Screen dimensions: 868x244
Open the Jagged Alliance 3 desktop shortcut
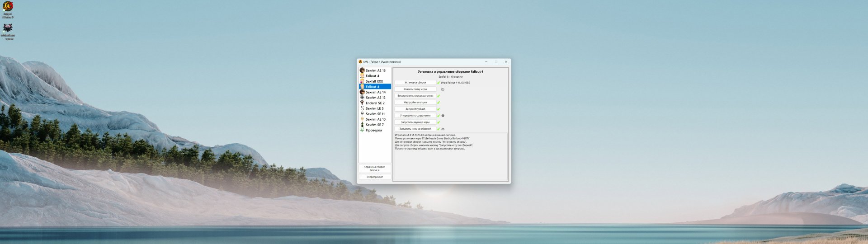(8, 7)
